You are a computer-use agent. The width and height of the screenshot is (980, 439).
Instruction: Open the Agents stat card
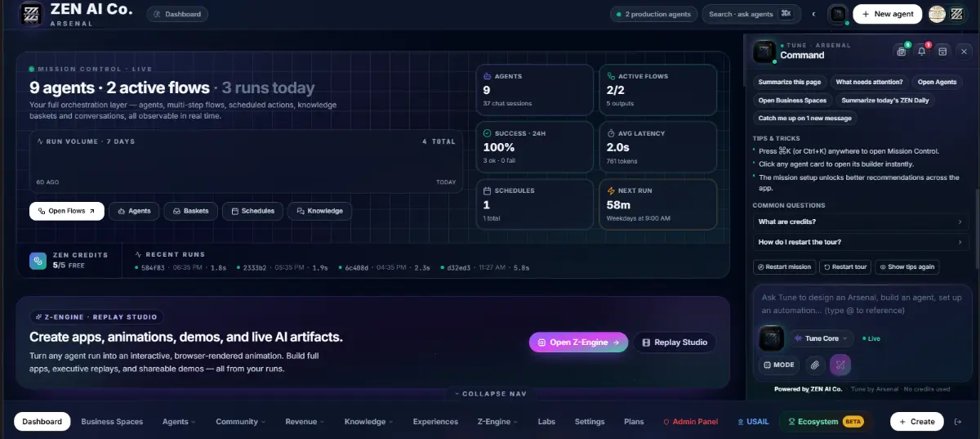click(535, 90)
